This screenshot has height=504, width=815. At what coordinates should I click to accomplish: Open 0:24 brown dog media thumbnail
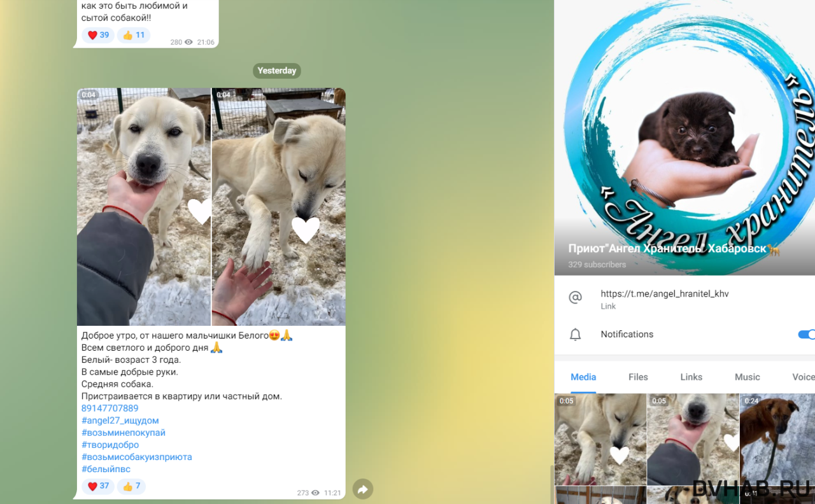click(777, 439)
